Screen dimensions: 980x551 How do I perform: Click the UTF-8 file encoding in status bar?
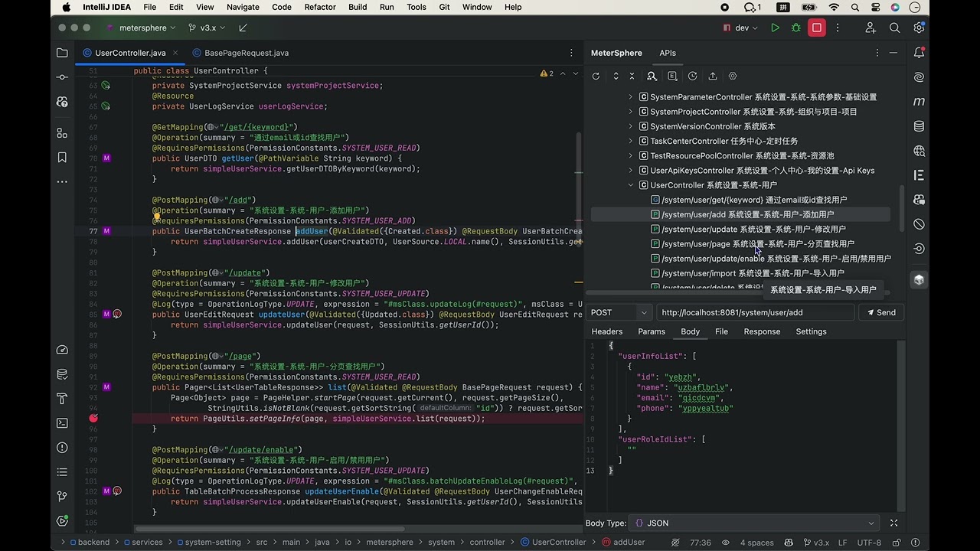[x=869, y=542]
